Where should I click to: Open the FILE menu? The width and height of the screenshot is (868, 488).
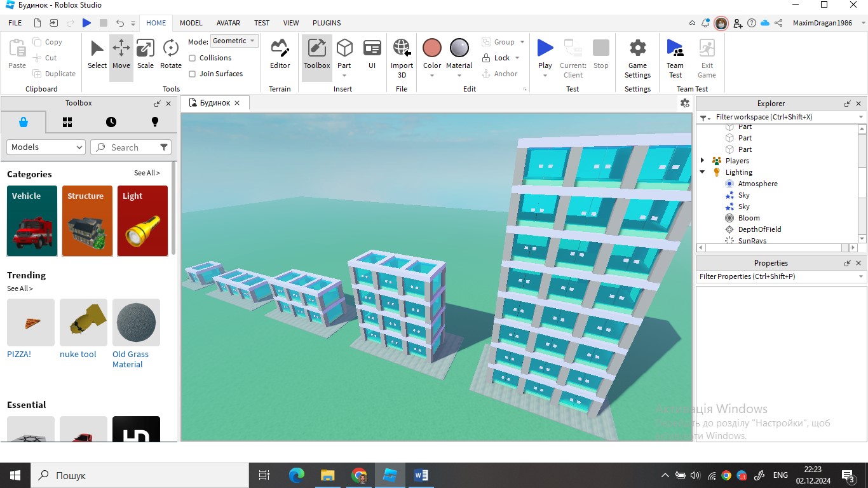click(15, 23)
